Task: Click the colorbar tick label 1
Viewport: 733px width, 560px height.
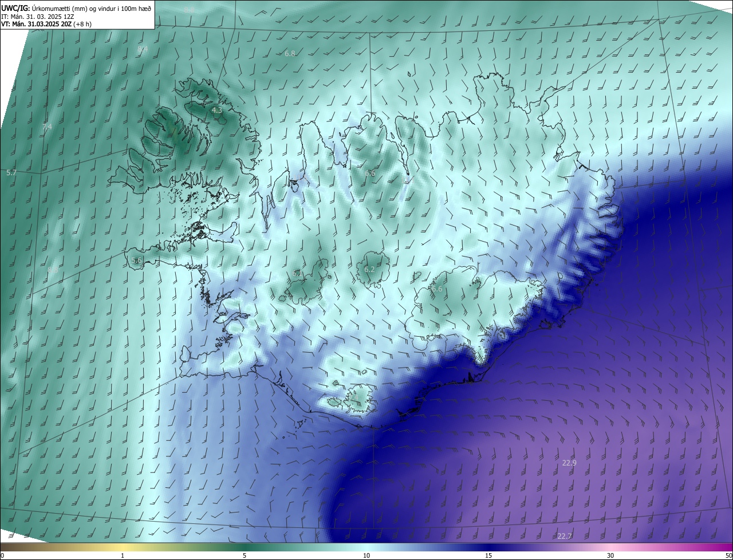Action: pyautogui.click(x=123, y=555)
